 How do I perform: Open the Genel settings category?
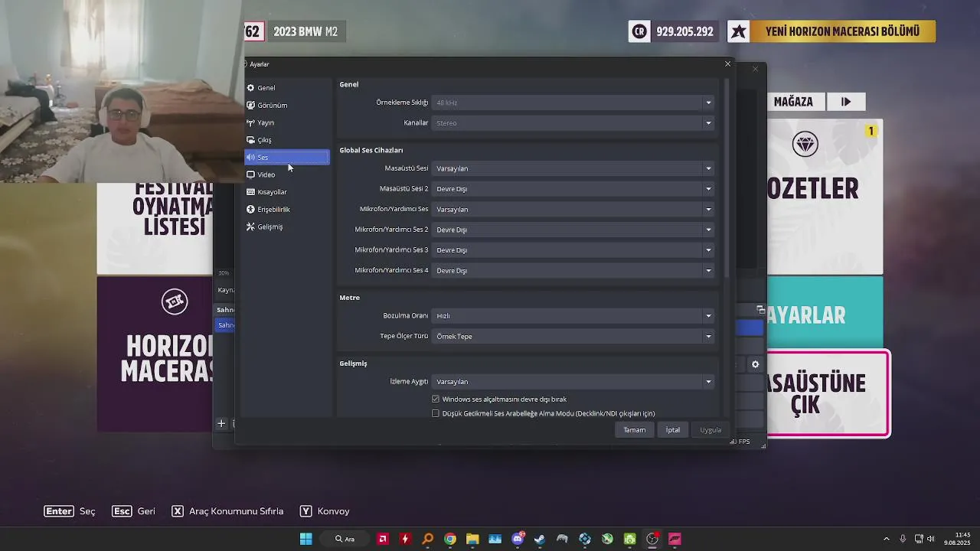pyautogui.click(x=286, y=88)
